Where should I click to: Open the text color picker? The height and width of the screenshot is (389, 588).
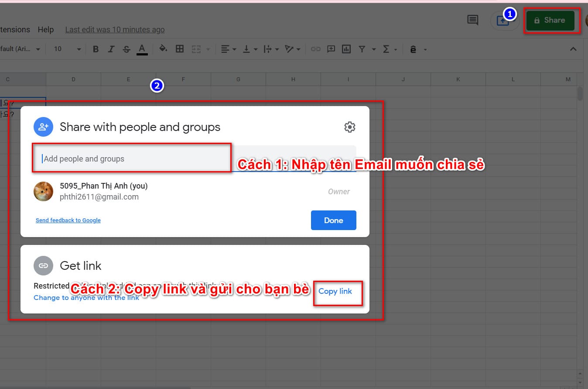click(142, 49)
